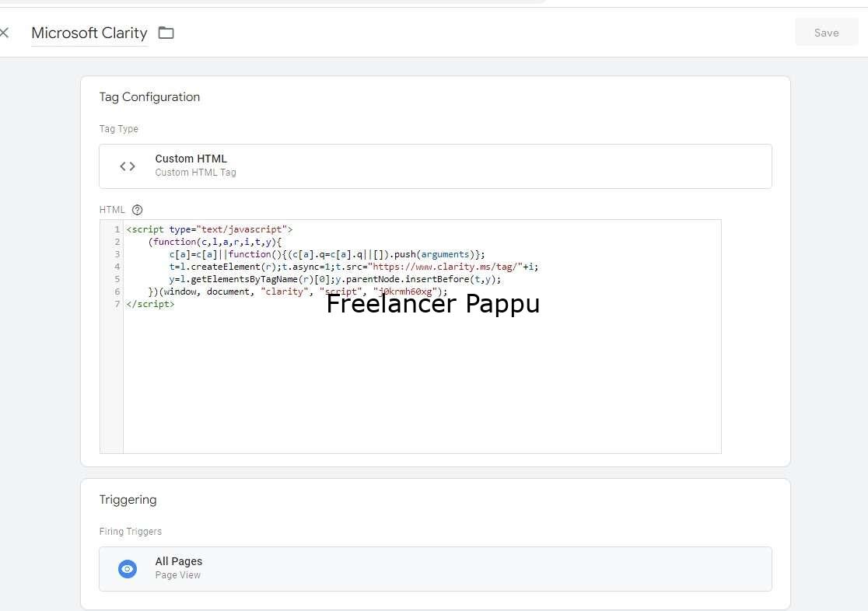Image resolution: width=868 pixels, height=611 pixels.
Task: Click line number 4 in the editor gutter
Action: [x=117, y=267]
